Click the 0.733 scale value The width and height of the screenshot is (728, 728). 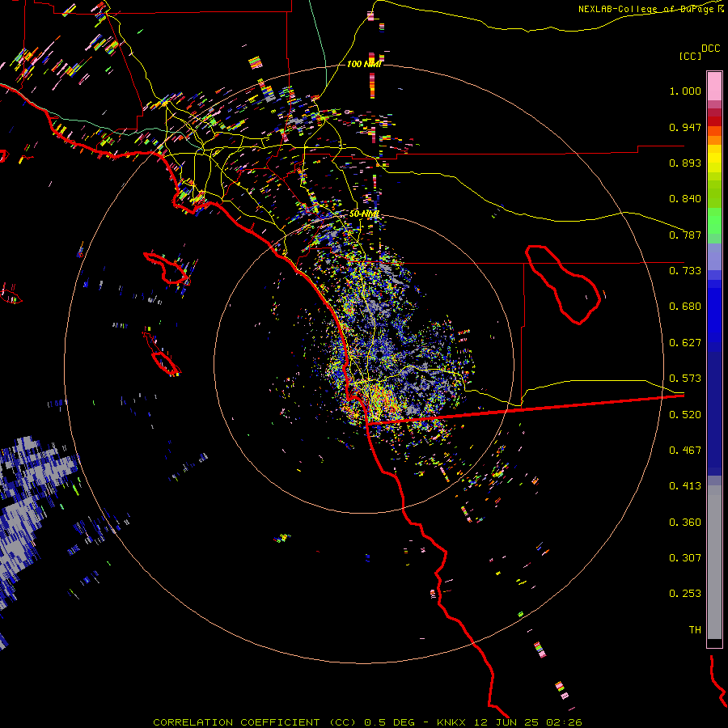pos(685,271)
